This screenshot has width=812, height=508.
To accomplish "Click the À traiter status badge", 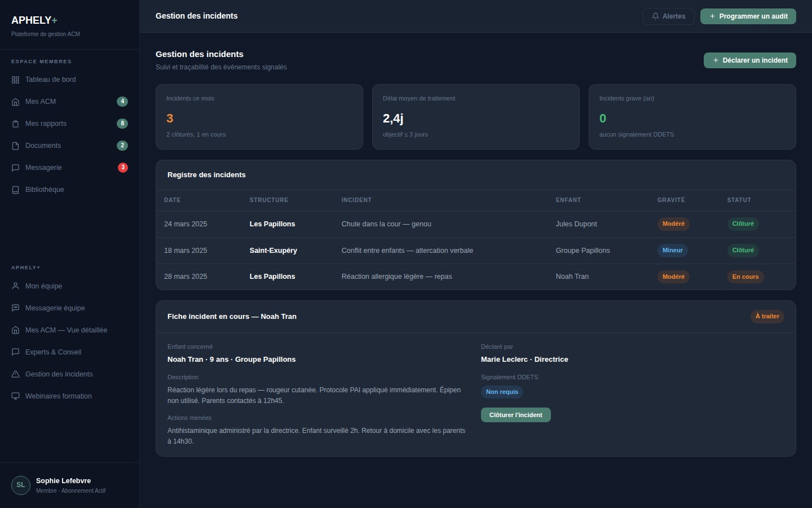I will point(767,316).
